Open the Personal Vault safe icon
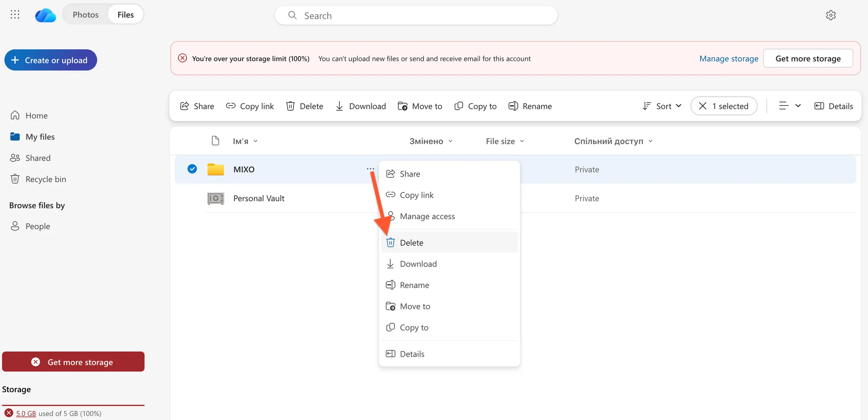Viewport: 868px width, 420px height. click(x=215, y=198)
